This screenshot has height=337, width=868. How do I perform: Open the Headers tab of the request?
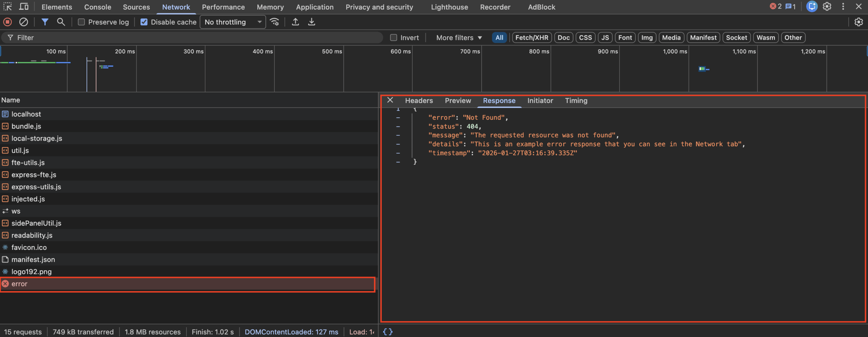[419, 101]
